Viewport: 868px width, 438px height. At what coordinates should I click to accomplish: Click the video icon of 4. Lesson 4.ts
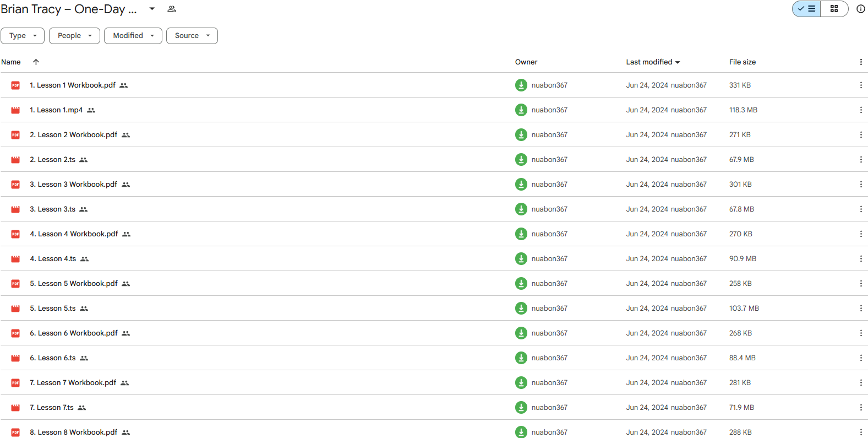click(15, 259)
